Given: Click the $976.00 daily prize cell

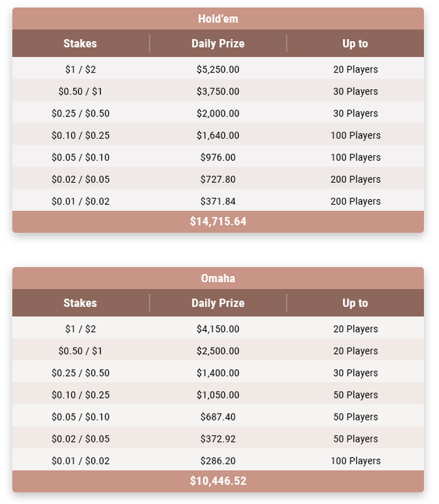Looking at the screenshot, I should [218, 157].
